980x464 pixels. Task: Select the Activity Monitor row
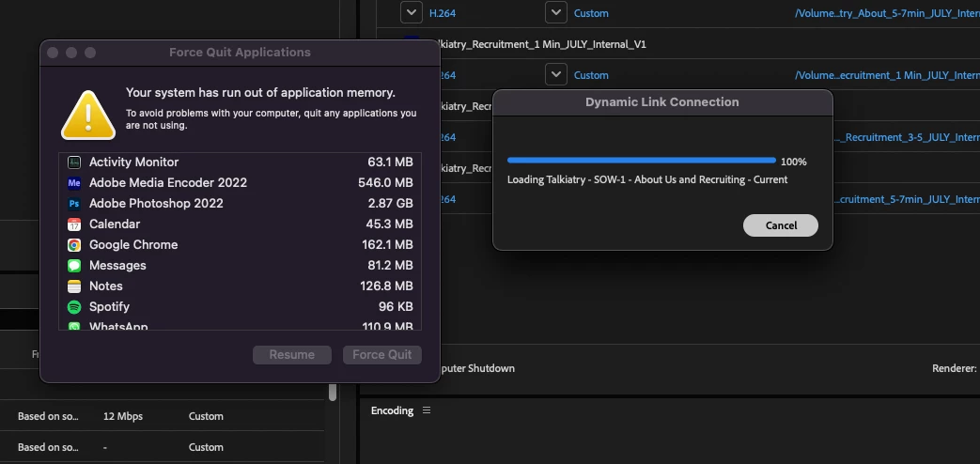point(240,162)
